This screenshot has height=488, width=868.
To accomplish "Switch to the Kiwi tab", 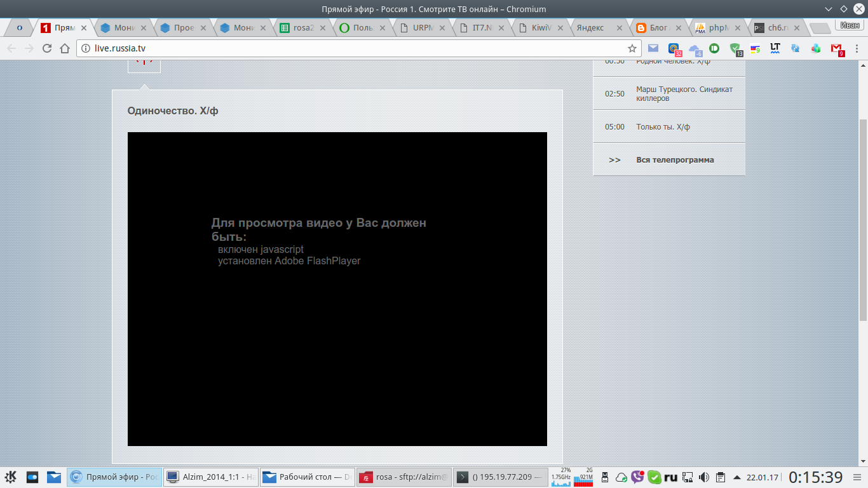I will (541, 28).
